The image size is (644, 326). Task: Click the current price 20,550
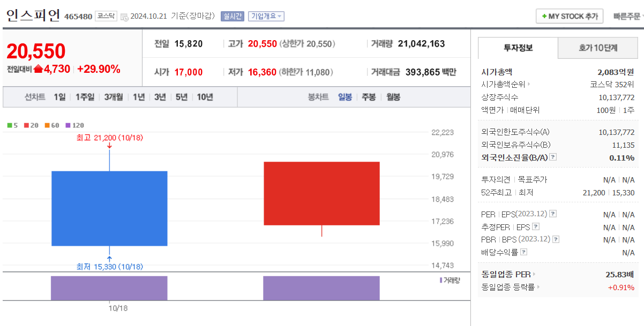(36, 51)
